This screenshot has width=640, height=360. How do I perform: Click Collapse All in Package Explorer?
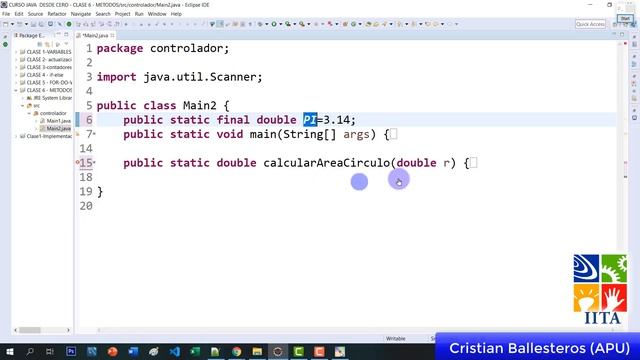tap(40, 44)
